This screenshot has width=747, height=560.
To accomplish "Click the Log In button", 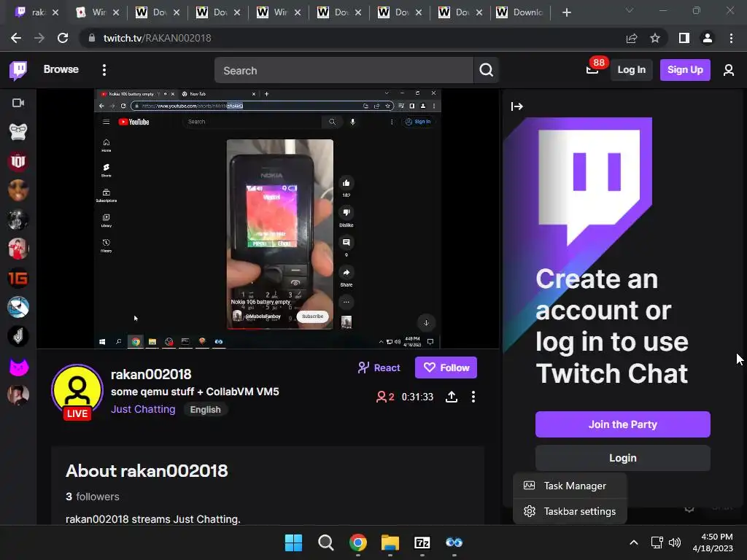I will 631,70.
